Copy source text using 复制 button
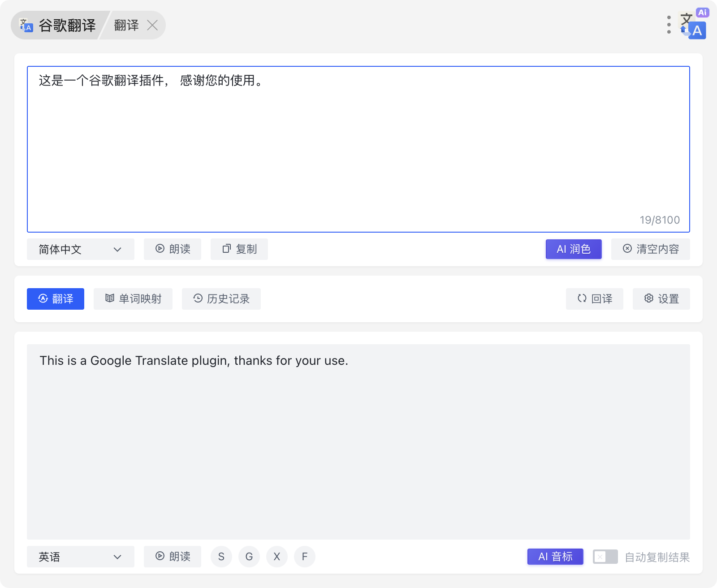717x588 pixels. [239, 249]
